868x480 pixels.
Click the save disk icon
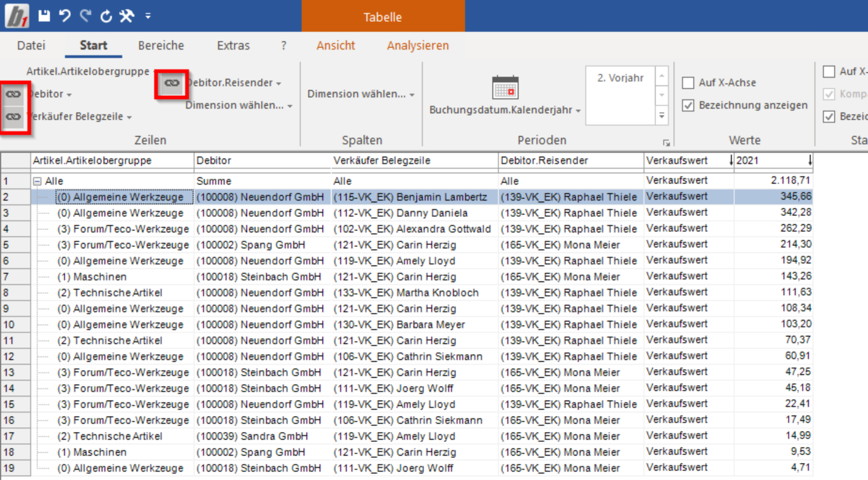44,16
